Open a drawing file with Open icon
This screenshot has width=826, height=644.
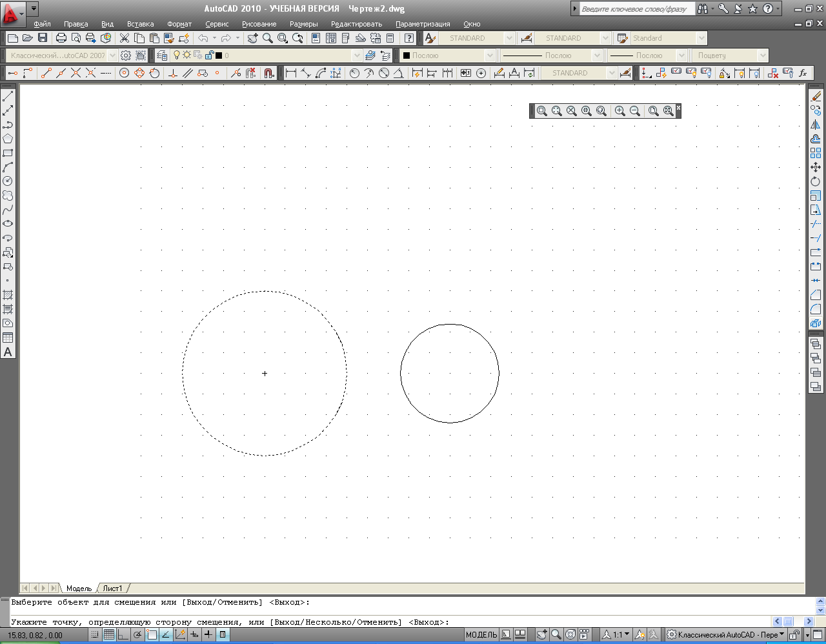[x=27, y=38]
